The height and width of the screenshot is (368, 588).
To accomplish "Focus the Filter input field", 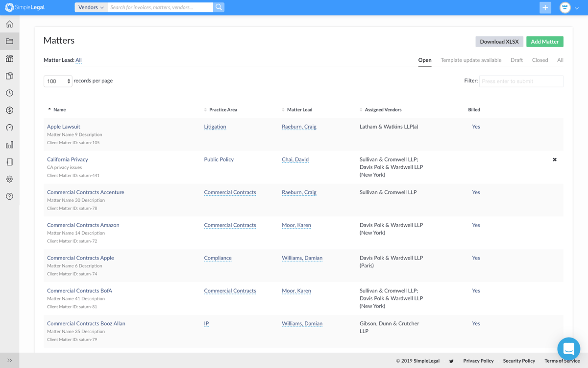I will (521, 81).
